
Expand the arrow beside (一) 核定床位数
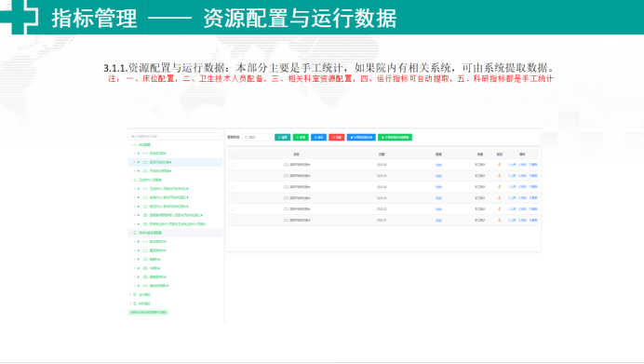tap(135, 154)
